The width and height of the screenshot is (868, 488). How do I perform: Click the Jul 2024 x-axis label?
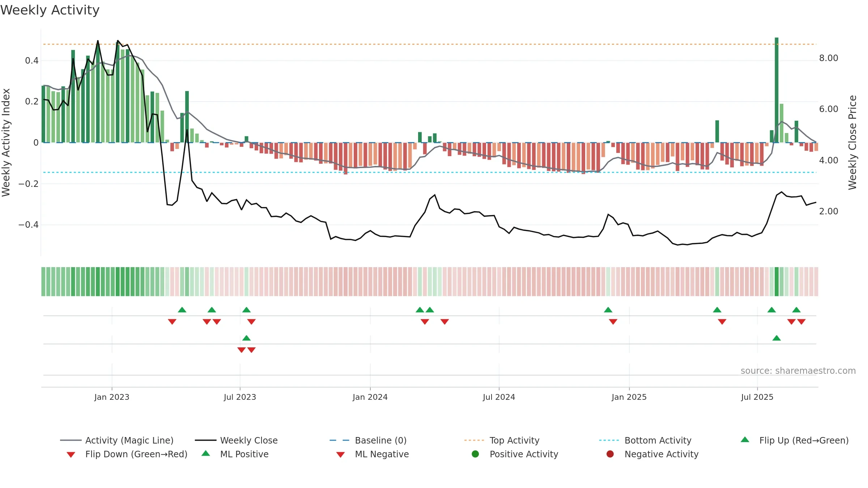(x=499, y=397)
